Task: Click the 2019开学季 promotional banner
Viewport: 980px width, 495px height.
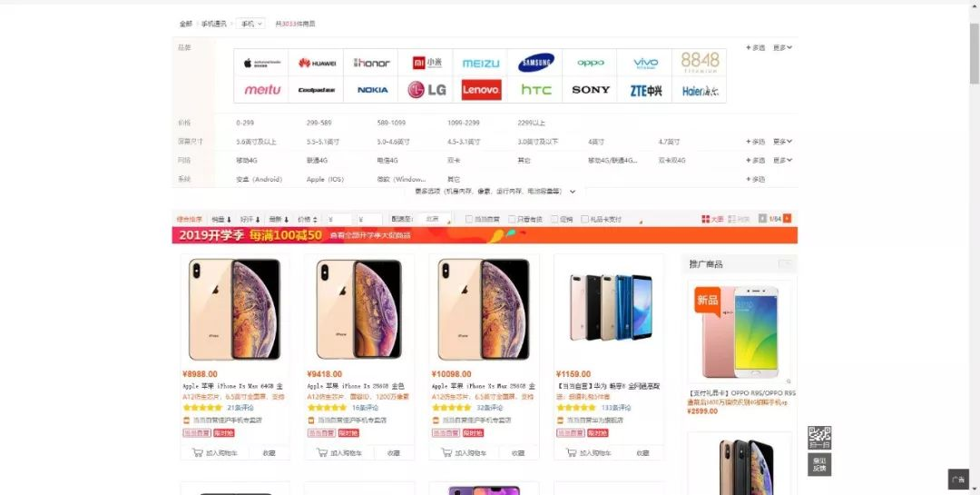Action: pyautogui.click(x=485, y=235)
